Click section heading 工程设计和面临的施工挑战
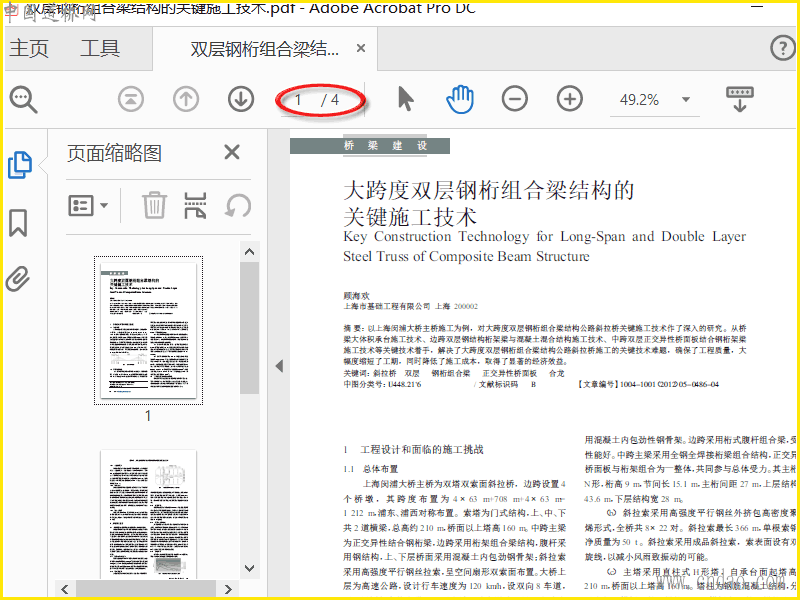Screen dimensions: 800x600 pos(422,449)
